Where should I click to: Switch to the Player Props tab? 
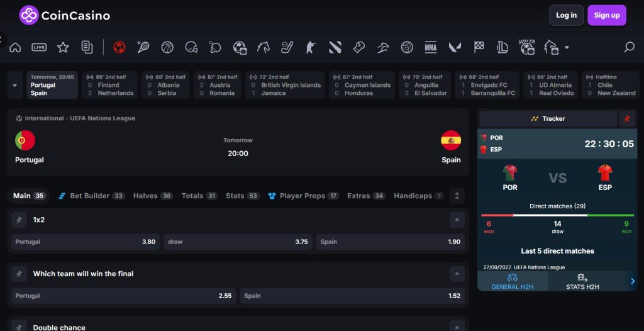click(x=303, y=196)
